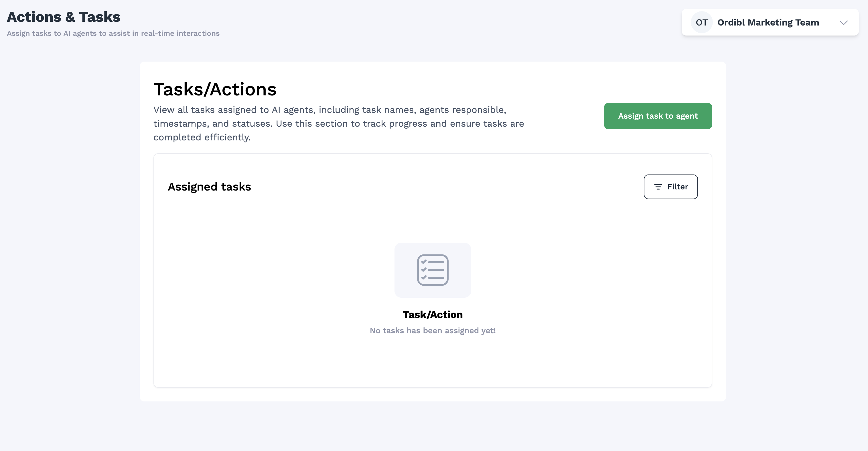The height and width of the screenshot is (451, 868).
Task: Click the bold Task/Action label
Action: click(433, 314)
